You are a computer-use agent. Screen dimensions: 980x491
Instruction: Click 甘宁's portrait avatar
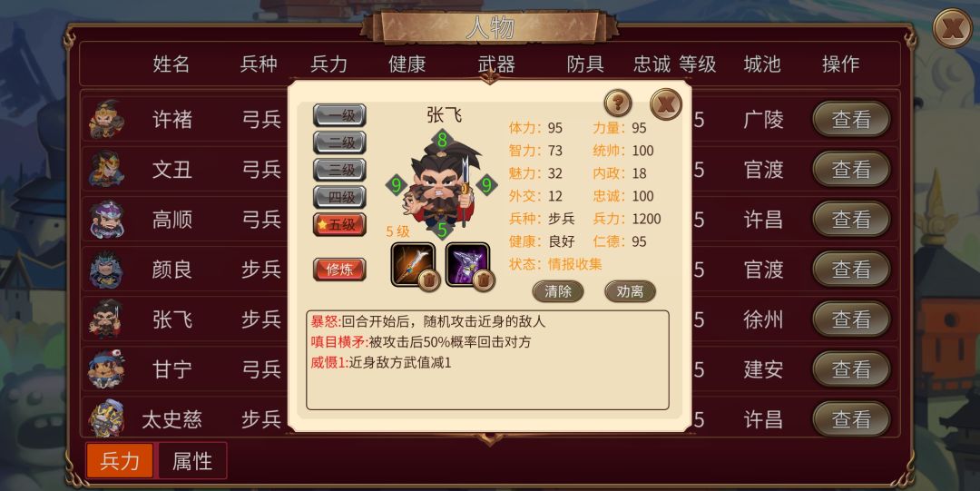(105, 369)
